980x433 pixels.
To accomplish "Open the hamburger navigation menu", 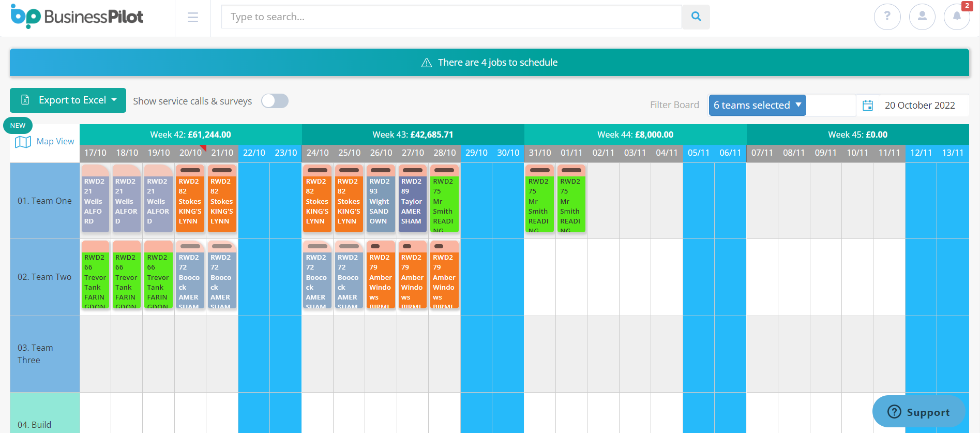I will [x=193, y=18].
